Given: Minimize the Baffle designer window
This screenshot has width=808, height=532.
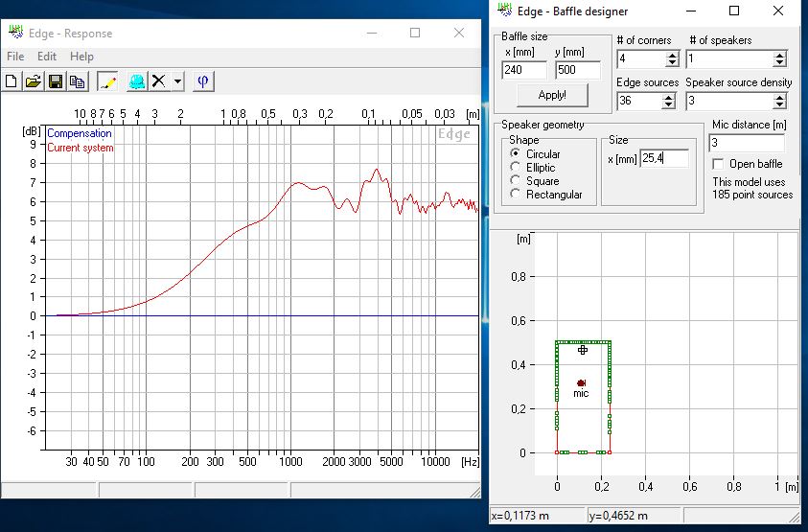Looking at the screenshot, I should [x=691, y=11].
